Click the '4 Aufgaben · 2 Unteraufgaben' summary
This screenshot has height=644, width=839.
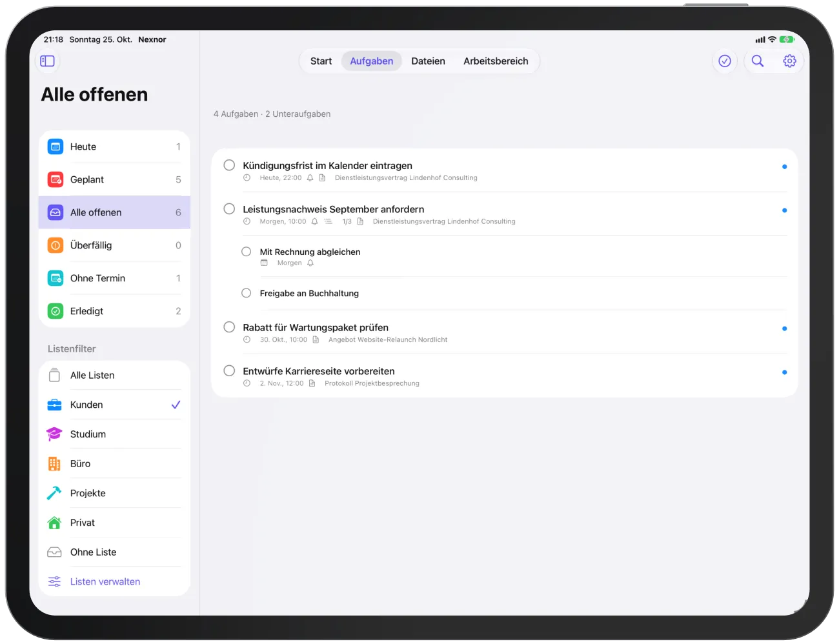click(x=272, y=114)
